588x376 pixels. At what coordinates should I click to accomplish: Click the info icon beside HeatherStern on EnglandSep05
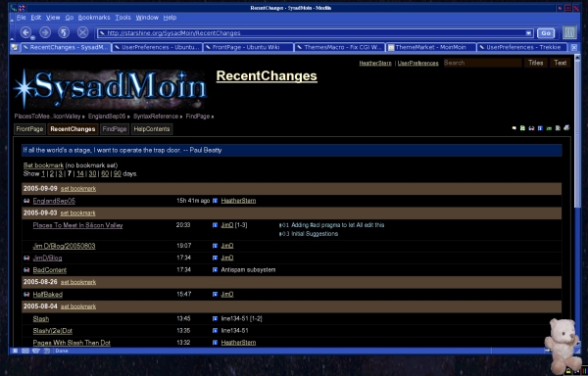pyautogui.click(x=215, y=201)
